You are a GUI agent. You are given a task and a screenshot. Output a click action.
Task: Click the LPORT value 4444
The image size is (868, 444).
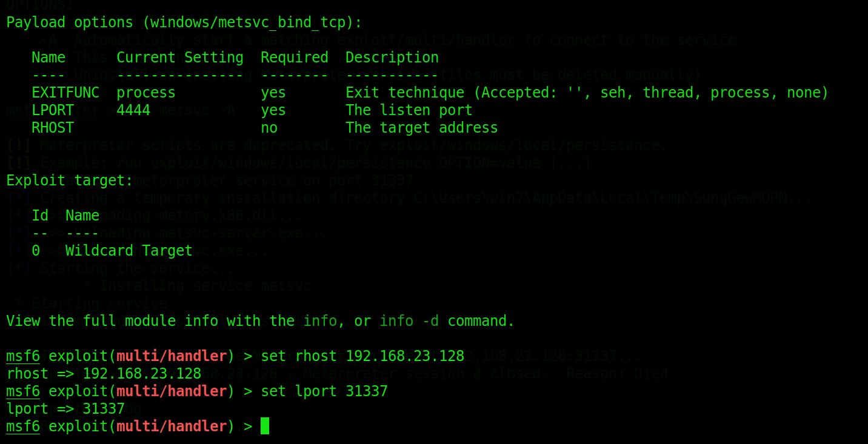133,110
